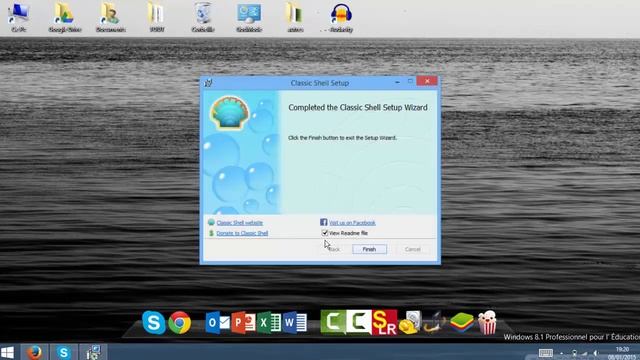640x360 pixels.
Task: Switch to Firefox on the taskbar
Action: point(34,352)
